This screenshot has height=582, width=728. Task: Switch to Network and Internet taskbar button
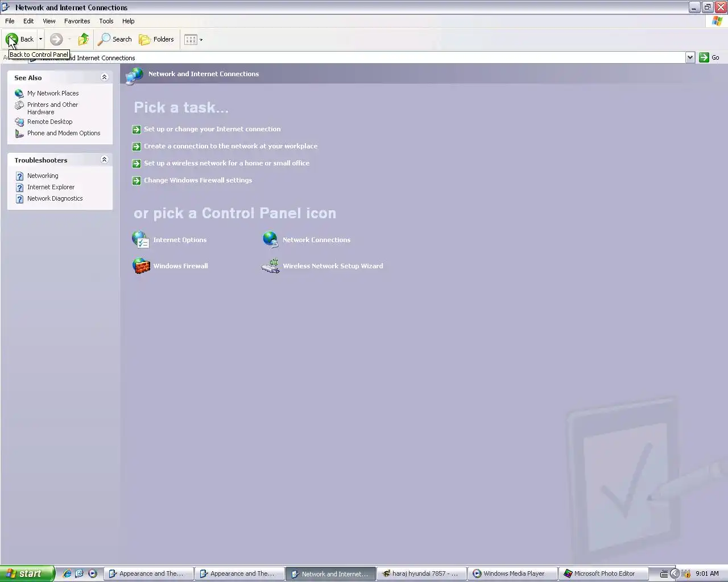pyautogui.click(x=330, y=573)
